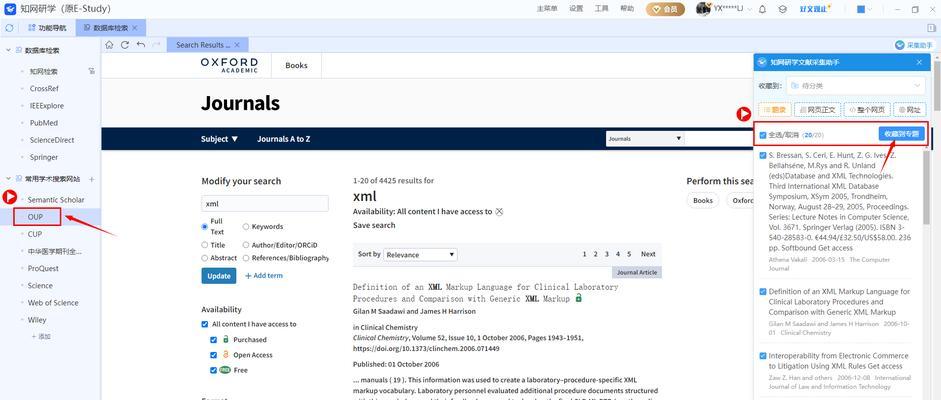
Task: Open the 工具 menu
Action: tap(601, 9)
